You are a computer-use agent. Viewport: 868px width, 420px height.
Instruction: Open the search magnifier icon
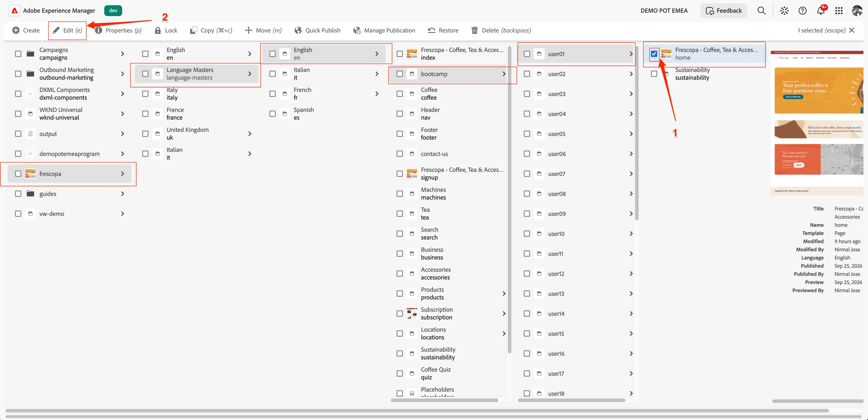tap(761, 10)
